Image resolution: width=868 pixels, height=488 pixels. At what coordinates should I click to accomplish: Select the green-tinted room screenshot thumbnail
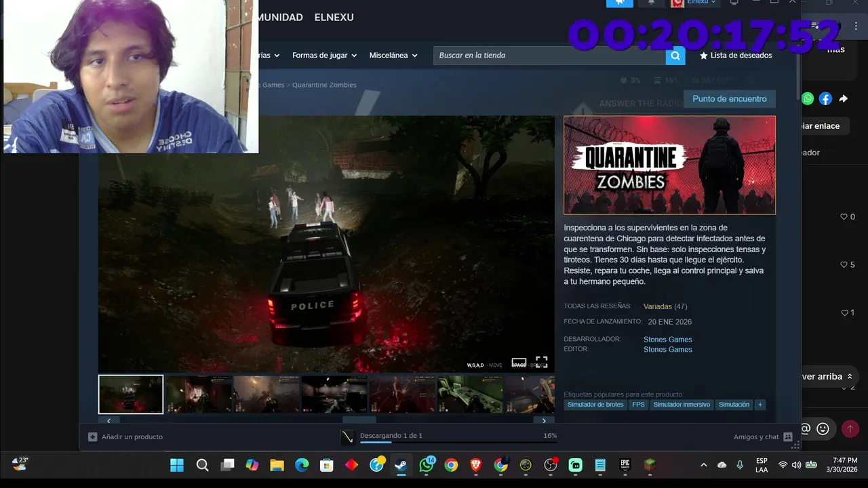point(470,394)
